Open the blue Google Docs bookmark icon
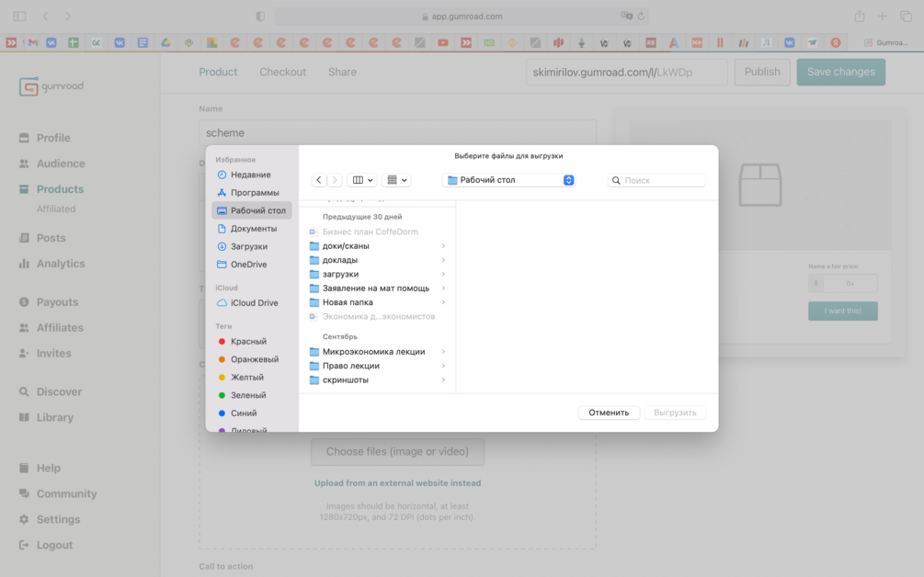 [x=143, y=42]
